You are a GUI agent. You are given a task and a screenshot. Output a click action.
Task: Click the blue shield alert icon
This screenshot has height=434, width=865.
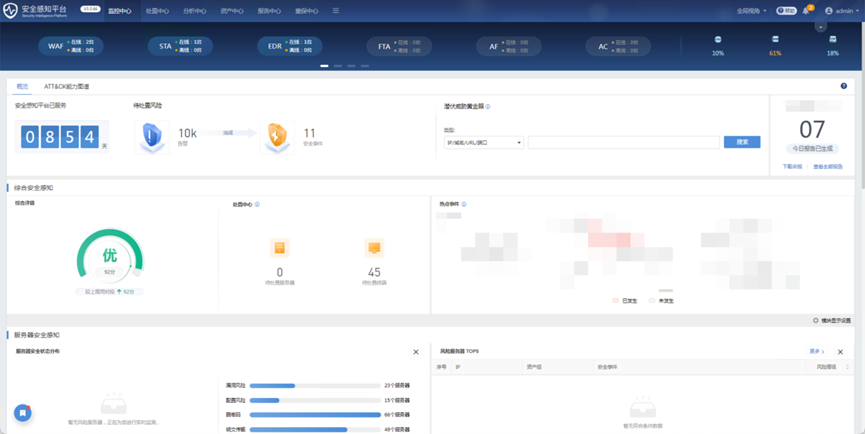click(x=152, y=137)
